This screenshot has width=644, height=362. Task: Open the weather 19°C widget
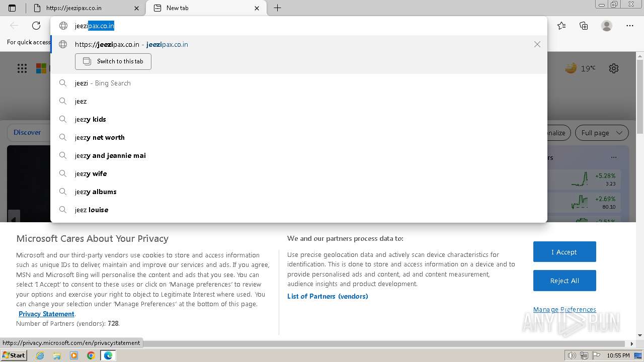tap(580, 68)
